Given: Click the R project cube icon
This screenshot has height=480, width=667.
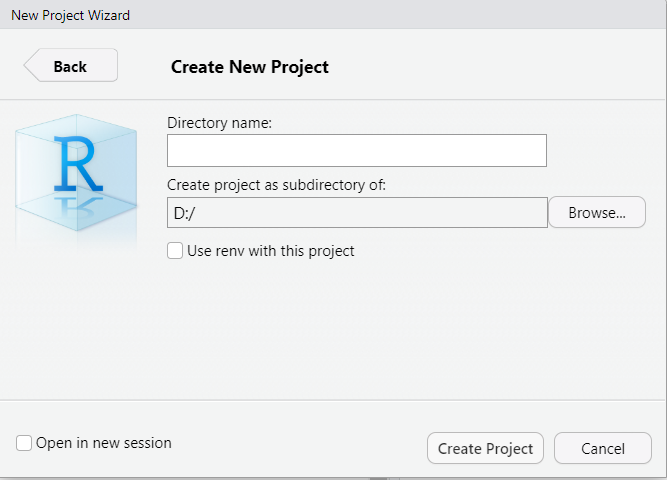Looking at the screenshot, I should pyautogui.click(x=76, y=170).
